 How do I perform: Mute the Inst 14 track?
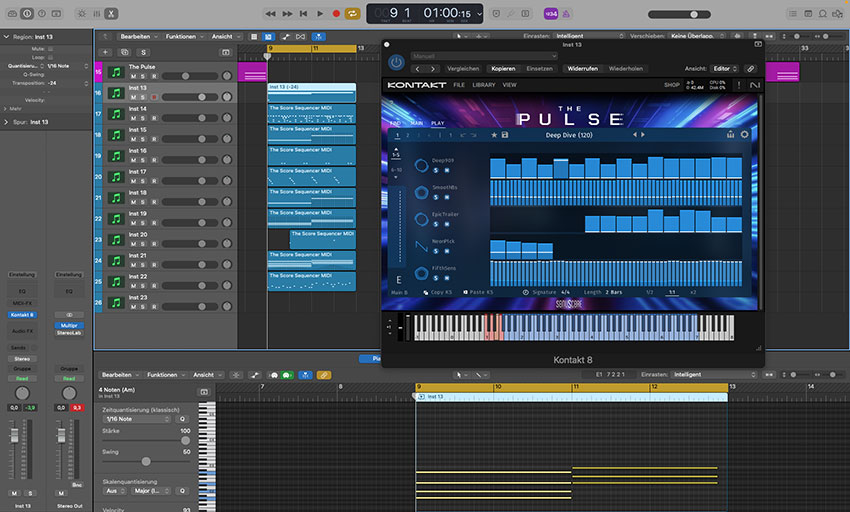click(x=132, y=118)
